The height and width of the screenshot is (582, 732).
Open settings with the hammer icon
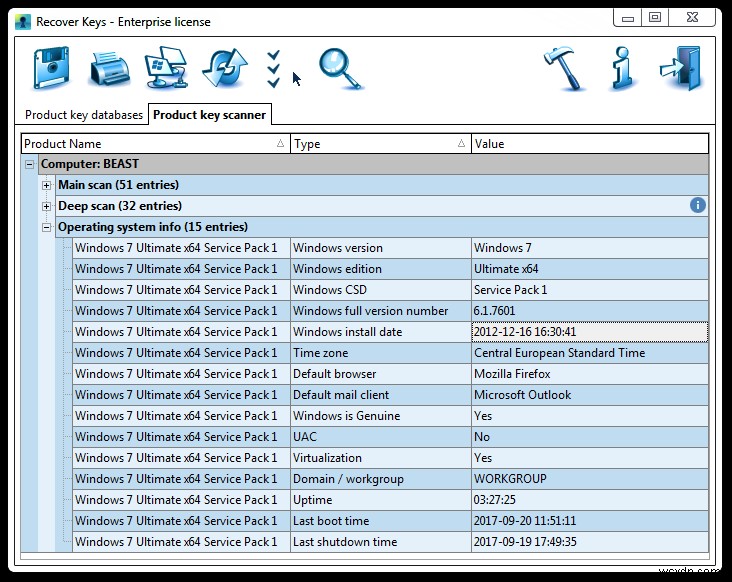[565, 68]
